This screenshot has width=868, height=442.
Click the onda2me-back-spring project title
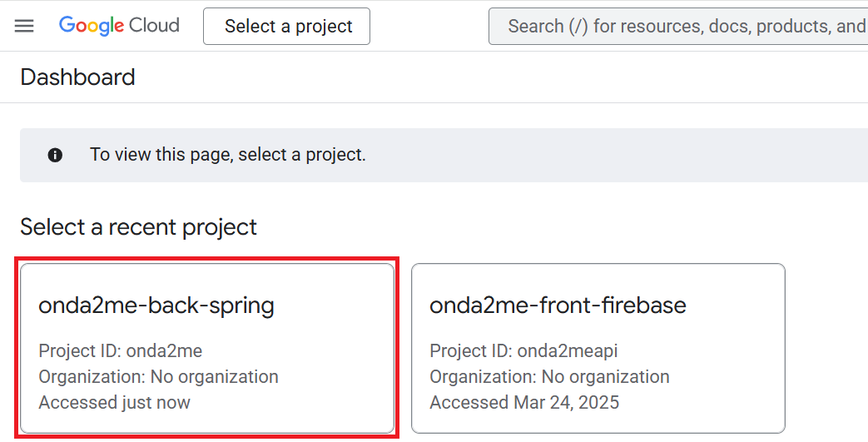click(x=156, y=306)
